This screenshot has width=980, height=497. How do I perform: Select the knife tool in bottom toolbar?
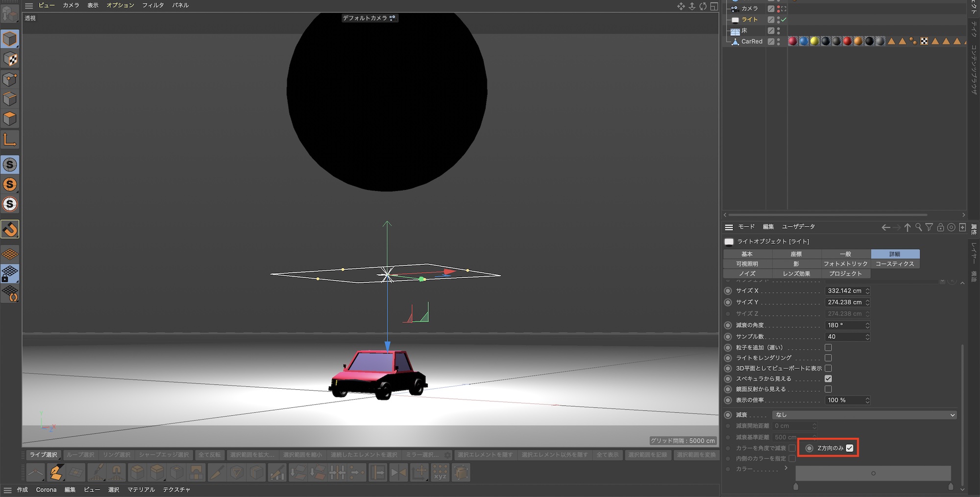217,473
